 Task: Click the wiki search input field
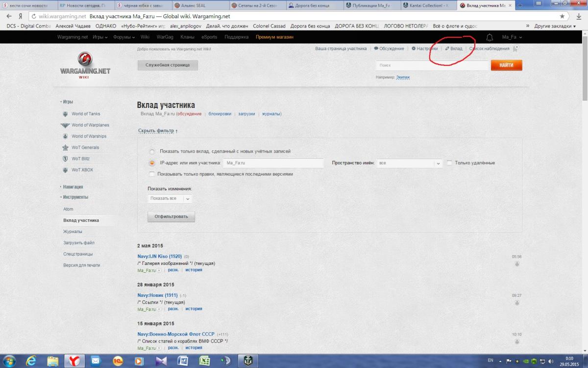click(x=433, y=65)
